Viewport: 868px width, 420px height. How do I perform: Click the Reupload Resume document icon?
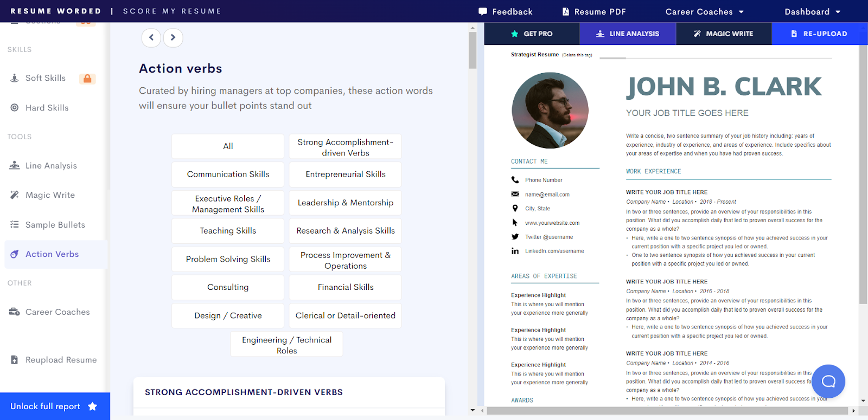coord(15,359)
